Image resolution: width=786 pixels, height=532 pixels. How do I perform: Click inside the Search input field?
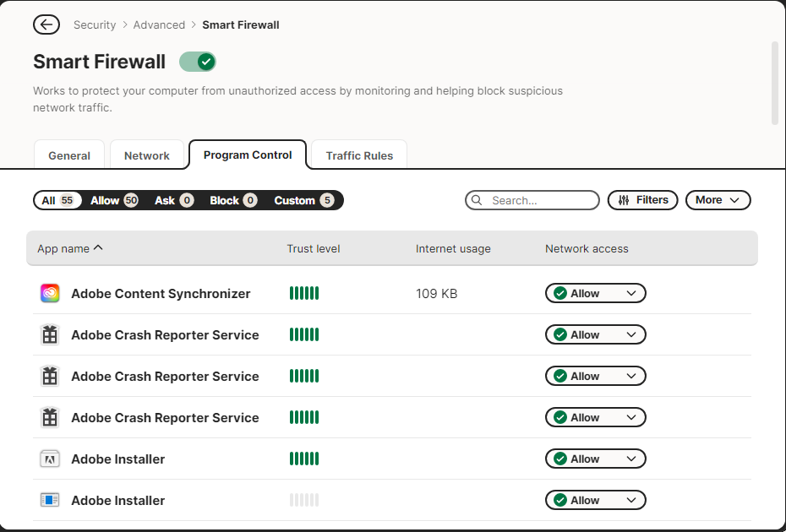(x=541, y=201)
